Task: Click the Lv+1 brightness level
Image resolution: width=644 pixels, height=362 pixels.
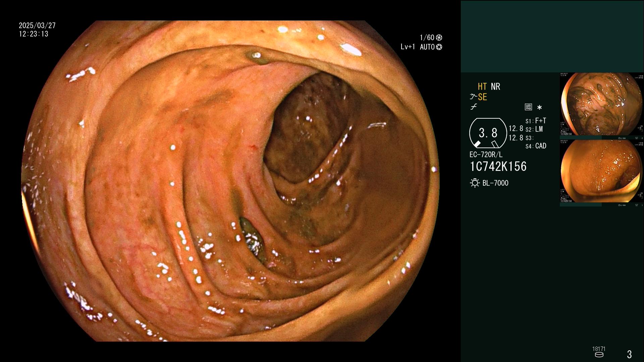Action: [408, 47]
